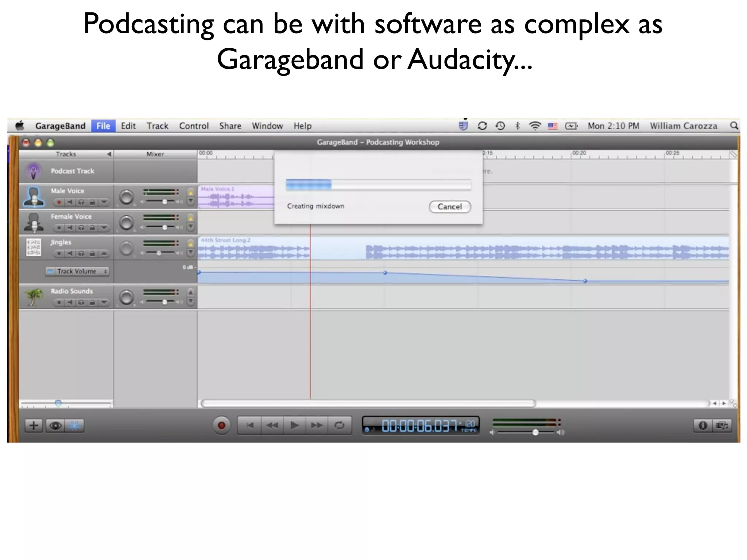Cancel the mixdown creation
This screenshot has width=747, height=560.
450,207
